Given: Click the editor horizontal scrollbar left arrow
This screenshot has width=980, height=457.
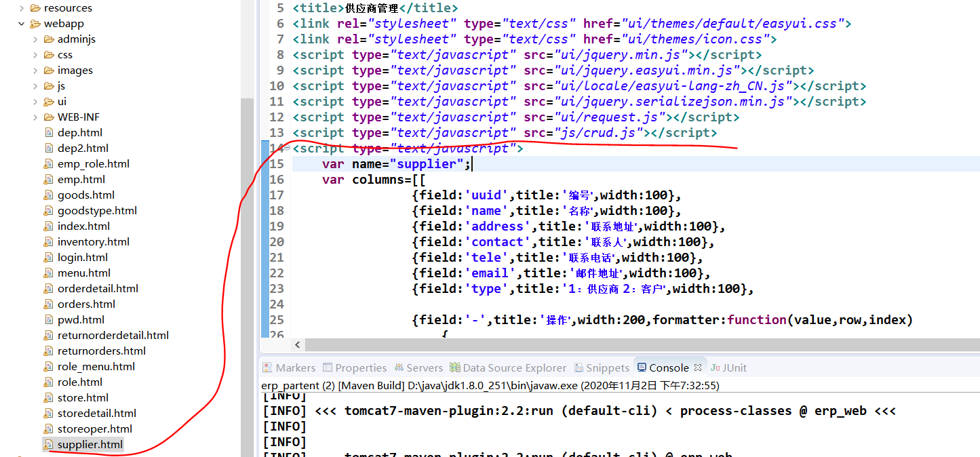Looking at the screenshot, I should tap(298, 345).
